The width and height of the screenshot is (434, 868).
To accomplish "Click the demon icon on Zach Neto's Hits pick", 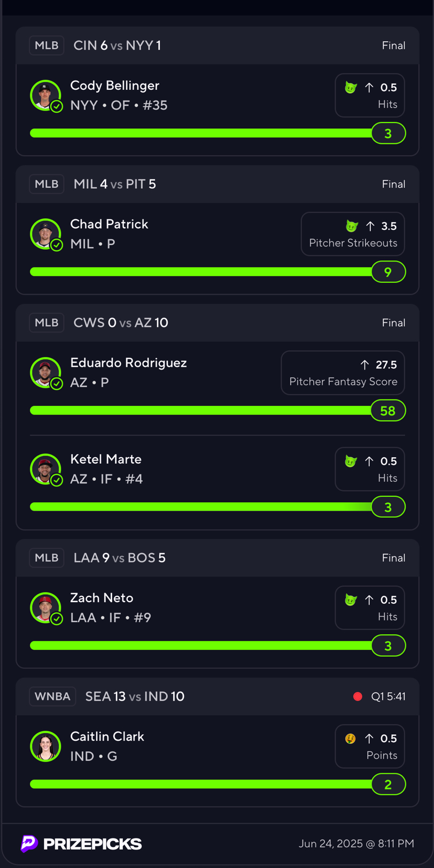I will (351, 600).
